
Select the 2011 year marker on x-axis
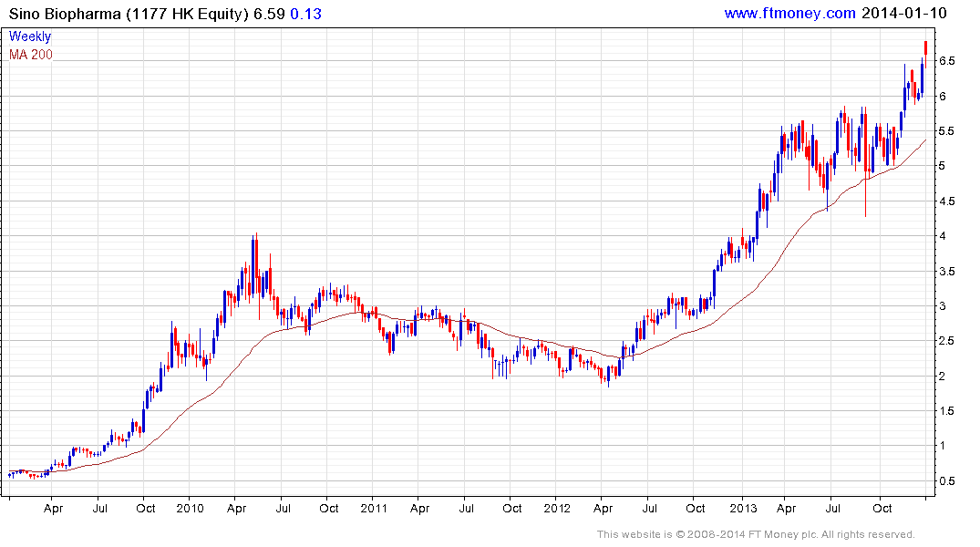pyautogui.click(x=374, y=508)
